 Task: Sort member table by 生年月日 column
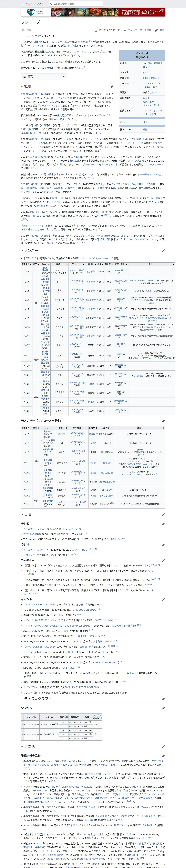tap(77, 264)
